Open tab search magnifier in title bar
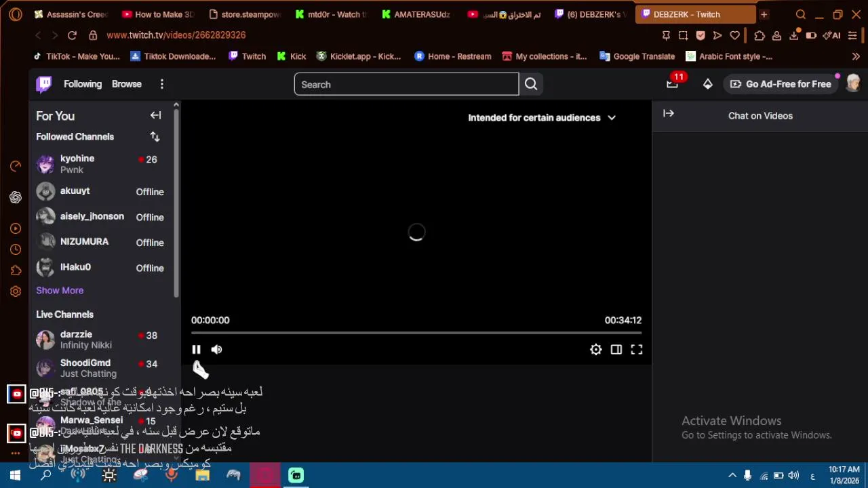The width and height of the screenshot is (868, 488). 801,14
